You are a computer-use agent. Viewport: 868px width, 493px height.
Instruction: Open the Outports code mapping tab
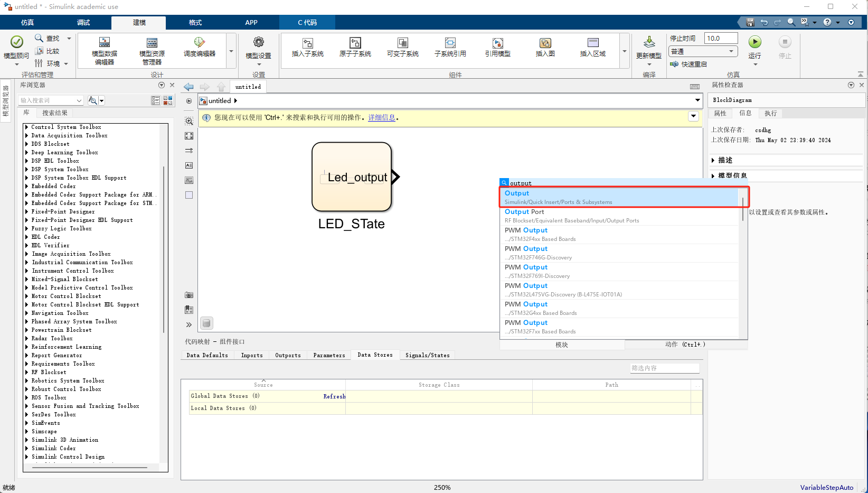tap(288, 355)
